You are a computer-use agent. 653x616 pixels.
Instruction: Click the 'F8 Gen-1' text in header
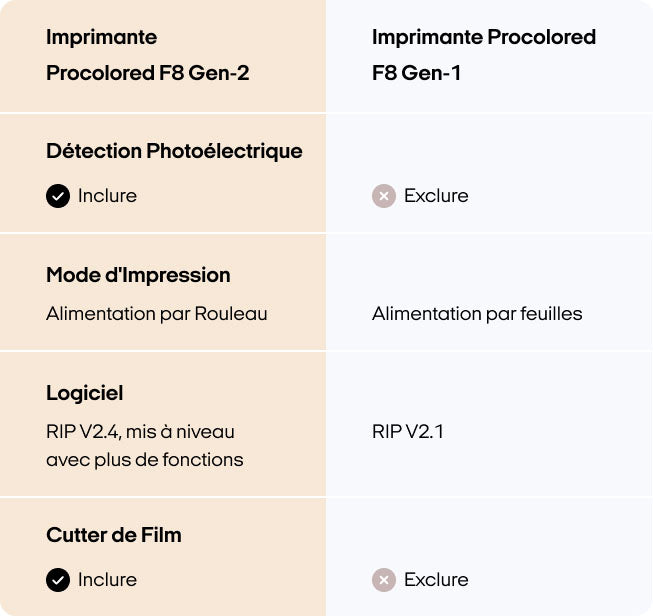[x=416, y=74]
